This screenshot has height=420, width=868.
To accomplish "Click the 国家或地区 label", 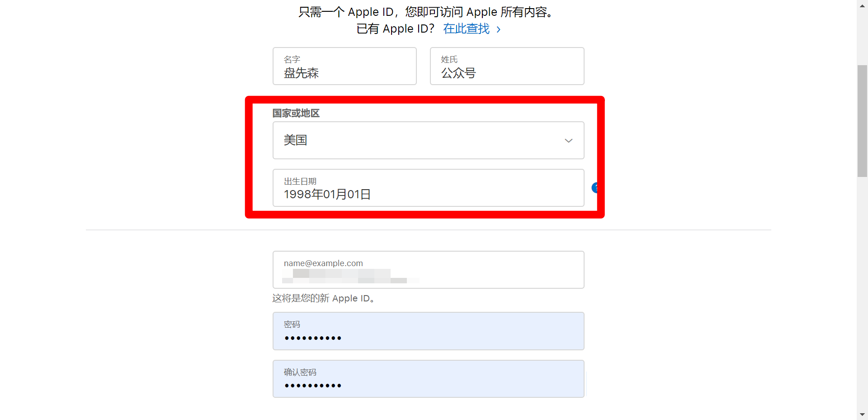I will [x=296, y=113].
